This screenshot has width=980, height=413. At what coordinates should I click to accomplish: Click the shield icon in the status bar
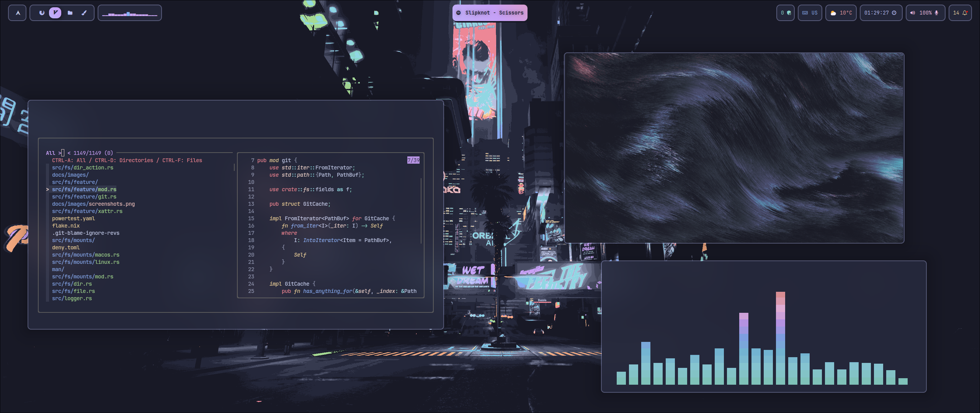(790, 13)
